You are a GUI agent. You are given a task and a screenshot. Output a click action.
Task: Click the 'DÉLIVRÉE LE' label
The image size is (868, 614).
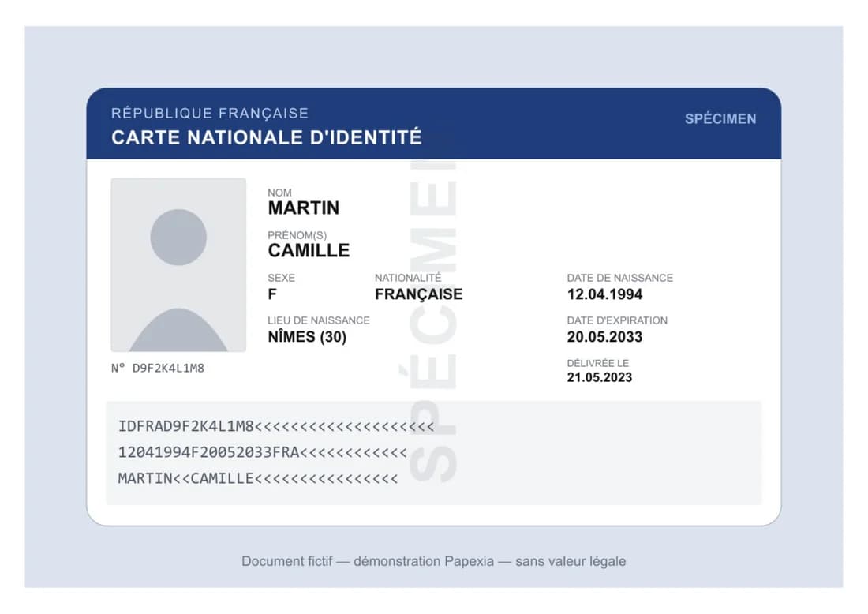598,363
